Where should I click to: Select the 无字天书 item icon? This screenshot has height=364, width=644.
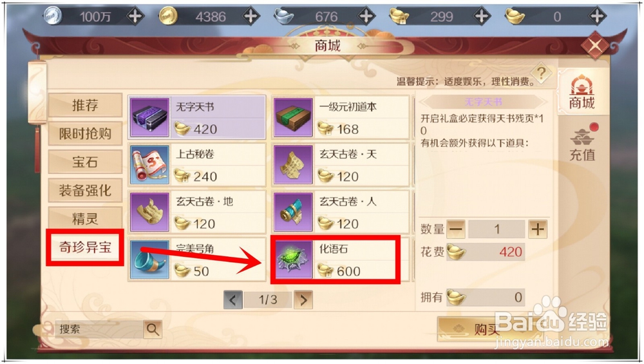click(149, 117)
